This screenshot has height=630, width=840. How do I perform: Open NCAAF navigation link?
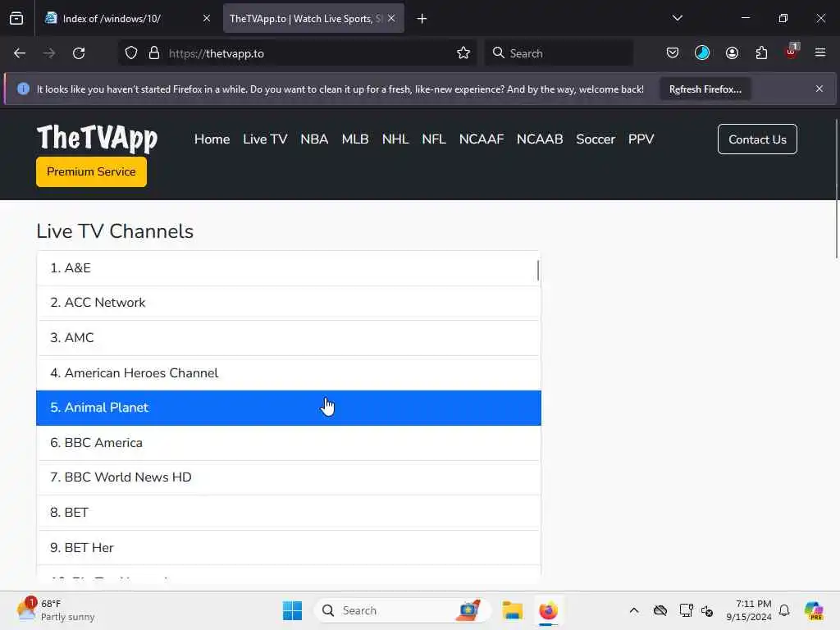coord(482,139)
